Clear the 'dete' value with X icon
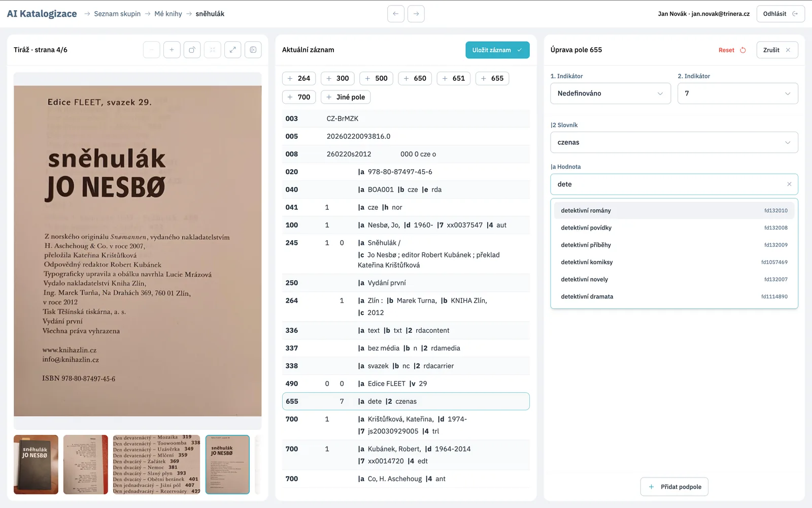 [x=789, y=184]
